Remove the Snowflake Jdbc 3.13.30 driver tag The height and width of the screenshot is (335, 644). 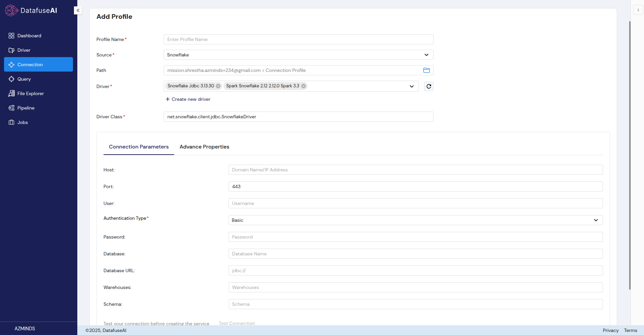[218, 86]
